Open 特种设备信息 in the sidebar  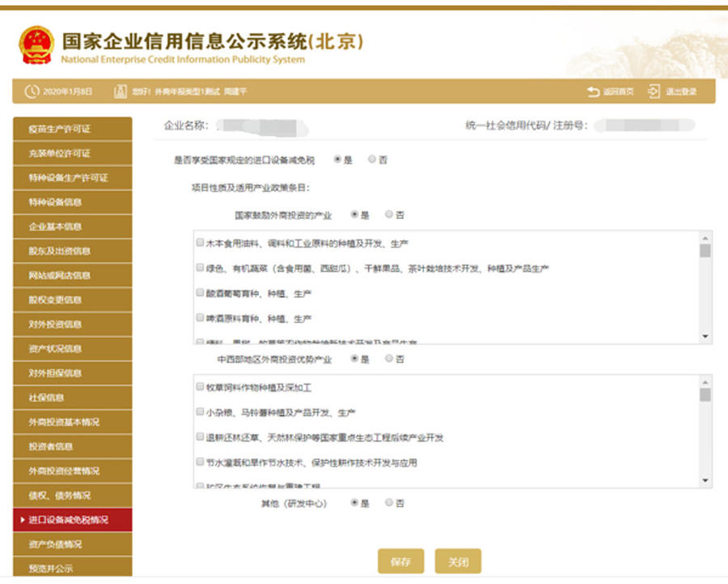pyautogui.click(x=73, y=202)
